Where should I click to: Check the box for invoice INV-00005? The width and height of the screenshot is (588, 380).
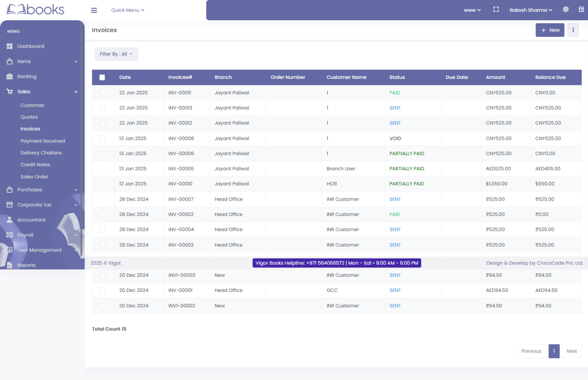tap(102, 169)
